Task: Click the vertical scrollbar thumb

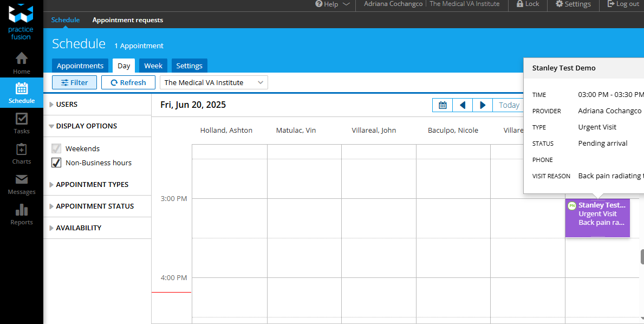Action: coord(642,257)
